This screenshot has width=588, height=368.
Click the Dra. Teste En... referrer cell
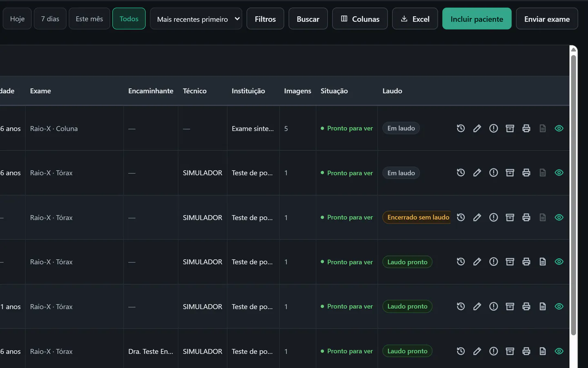[151, 351]
